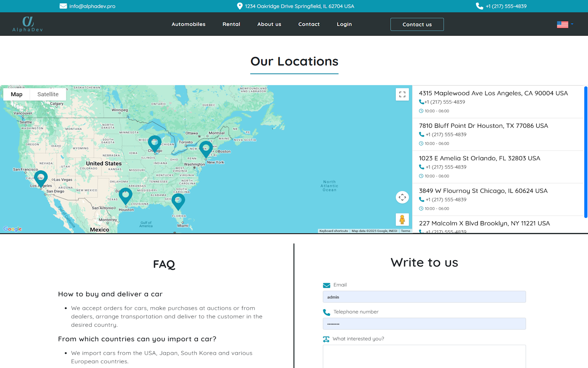
Task: Open the language flag dropdown
Action: click(565, 24)
